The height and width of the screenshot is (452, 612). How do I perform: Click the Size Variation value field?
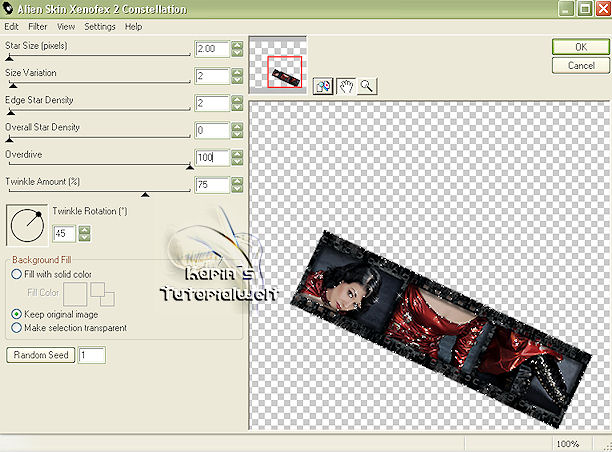212,76
